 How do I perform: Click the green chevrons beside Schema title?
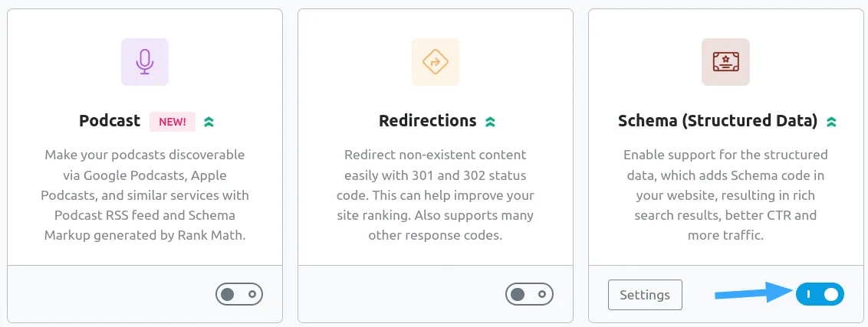(x=831, y=121)
